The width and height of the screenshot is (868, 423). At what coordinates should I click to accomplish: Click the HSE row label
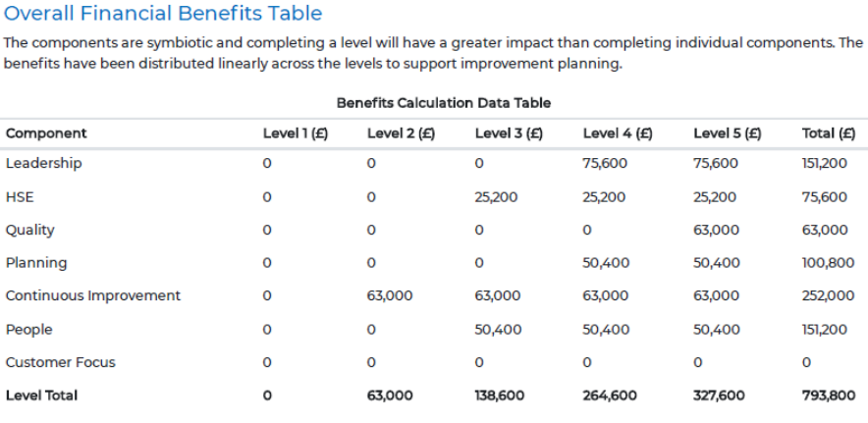[20, 196]
